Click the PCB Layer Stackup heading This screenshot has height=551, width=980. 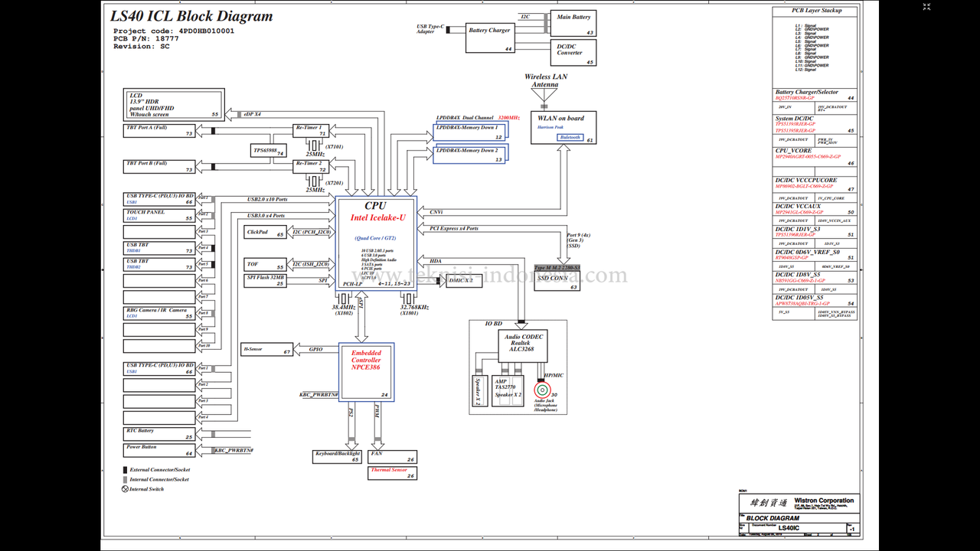(816, 11)
